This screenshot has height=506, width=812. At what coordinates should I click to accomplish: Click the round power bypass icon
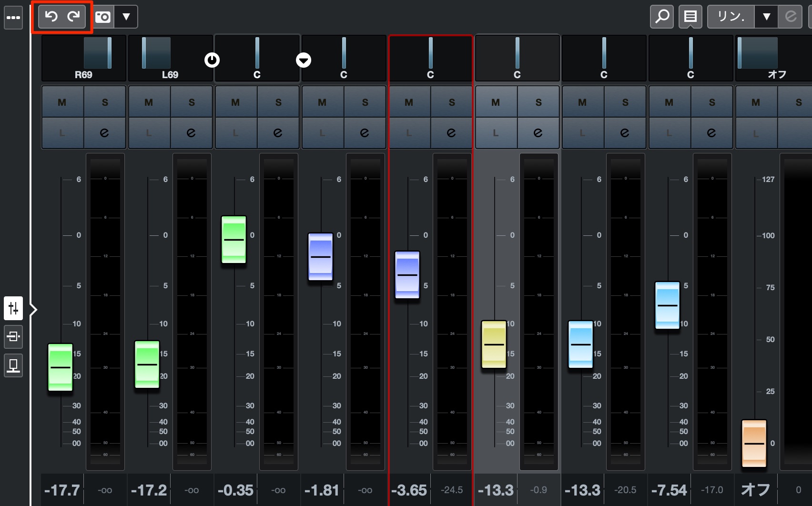click(x=212, y=60)
